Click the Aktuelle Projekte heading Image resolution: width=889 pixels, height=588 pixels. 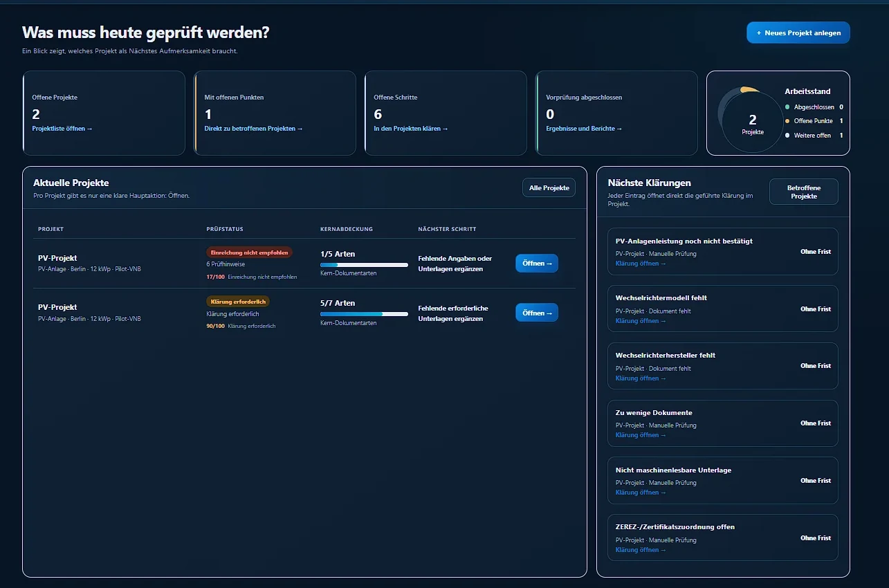(x=71, y=183)
